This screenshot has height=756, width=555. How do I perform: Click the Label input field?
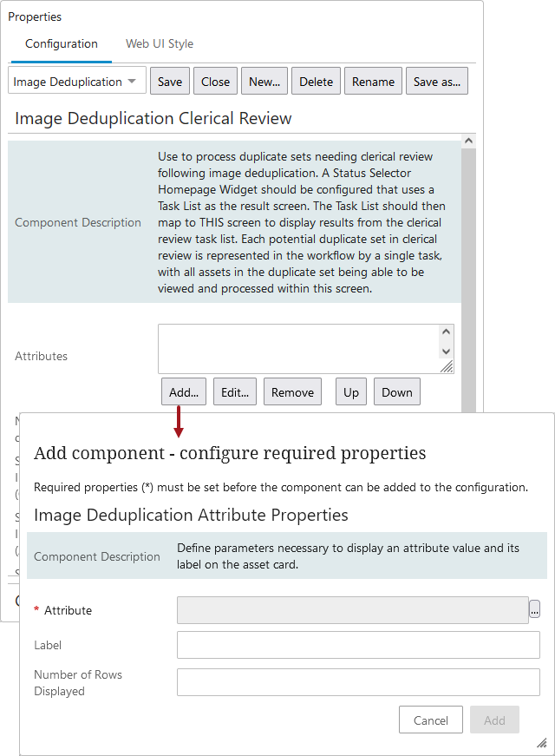(x=358, y=646)
